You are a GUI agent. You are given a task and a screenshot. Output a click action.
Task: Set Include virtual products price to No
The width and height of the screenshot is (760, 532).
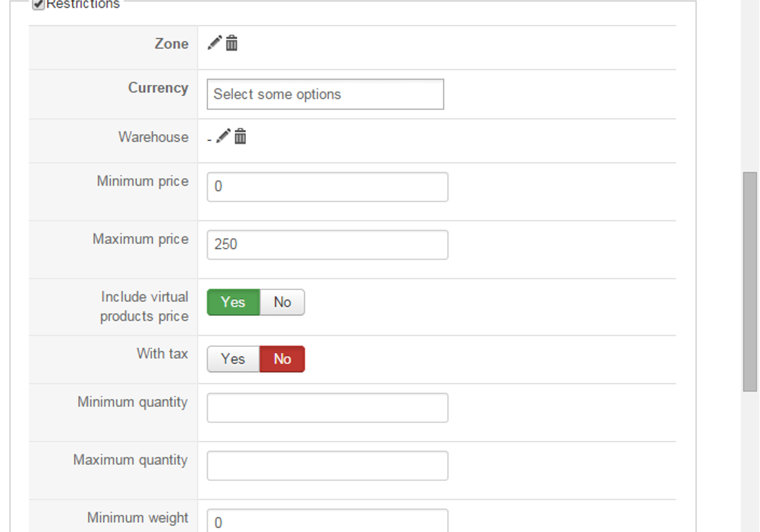click(282, 302)
